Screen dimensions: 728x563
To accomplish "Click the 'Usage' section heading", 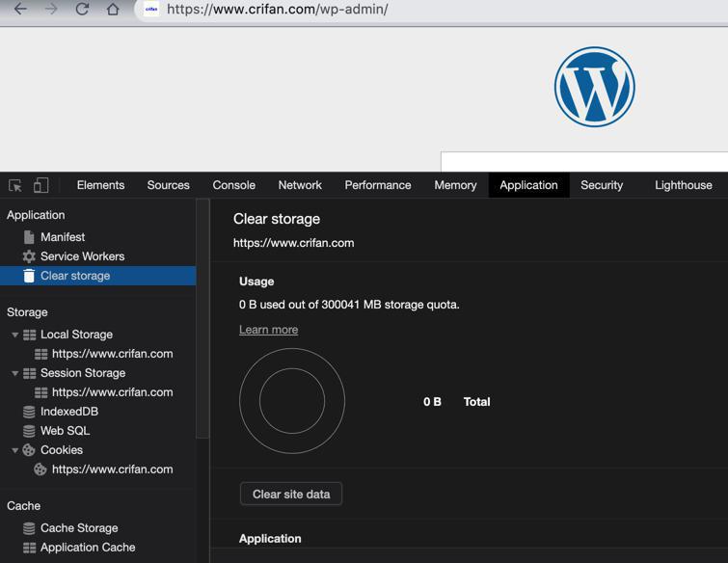I will tap(256, 281).
